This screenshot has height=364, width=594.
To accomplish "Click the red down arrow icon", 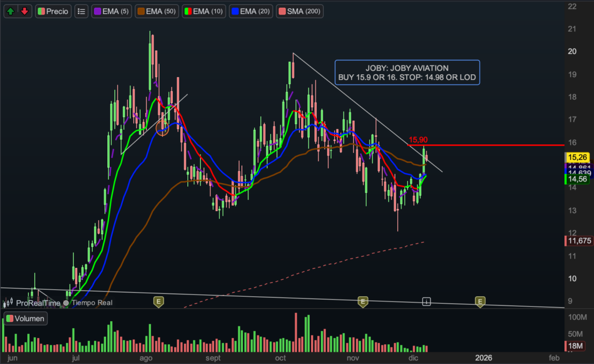I will pyautogui.click(x=24, y=11).
